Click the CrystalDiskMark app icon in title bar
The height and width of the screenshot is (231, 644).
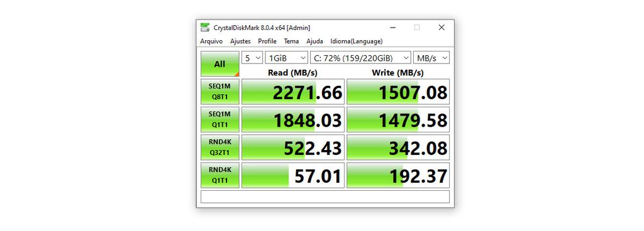(x=204, y=28)
